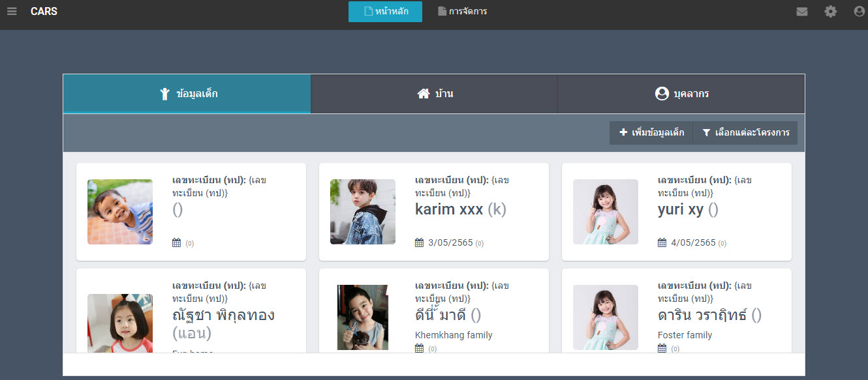Click the Khemkhang family label
The width and height of the screenshot is (868, 380).
(x=454, y=335)
